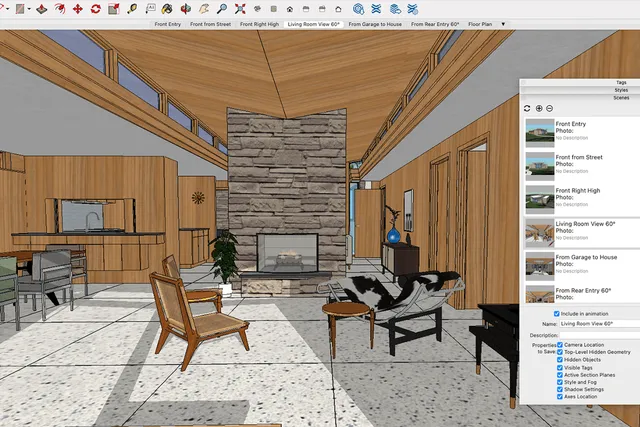Toggle Top-Level Hidden Geometry checkbox
The image size is (640, 427).
coord(560,352)
